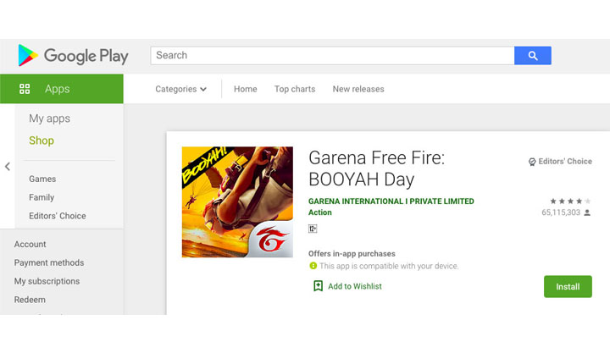Click the Action genre link

pyautogui.click(x=319, y=212)
